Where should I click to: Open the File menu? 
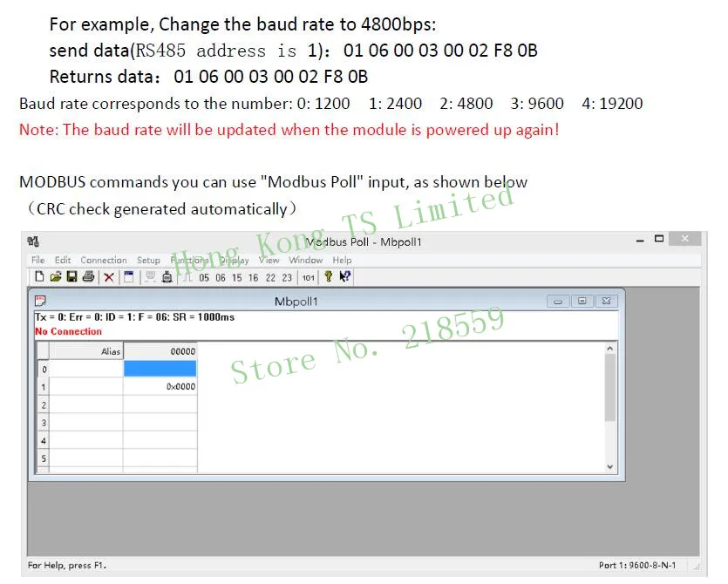[x=38, y=260]
